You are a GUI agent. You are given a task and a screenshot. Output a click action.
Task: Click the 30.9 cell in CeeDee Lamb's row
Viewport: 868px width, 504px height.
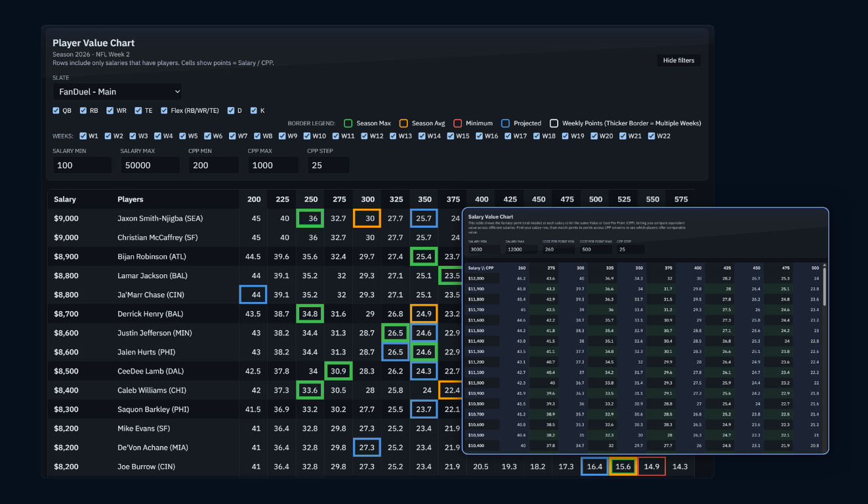tap(339, 371)
